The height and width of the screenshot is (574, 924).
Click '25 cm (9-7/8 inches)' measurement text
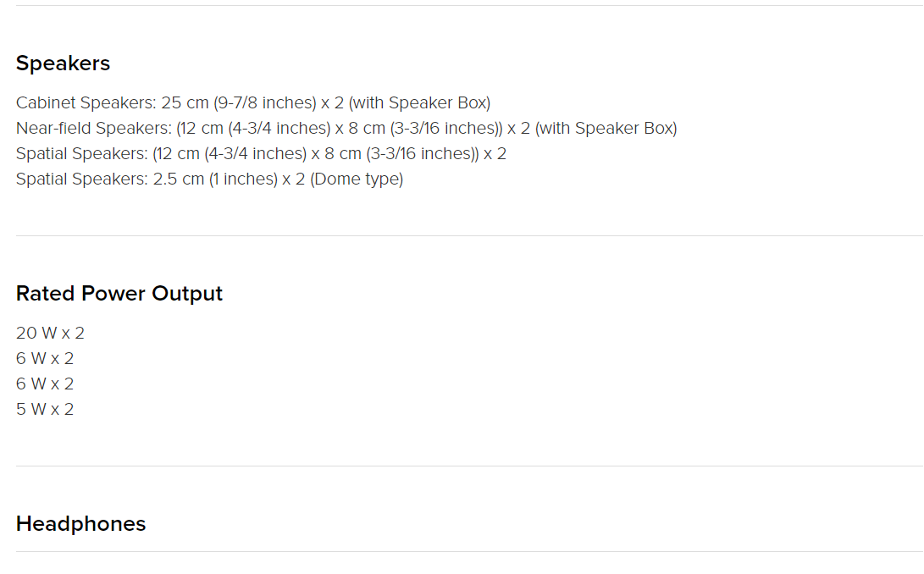click(x=239, y=102)
